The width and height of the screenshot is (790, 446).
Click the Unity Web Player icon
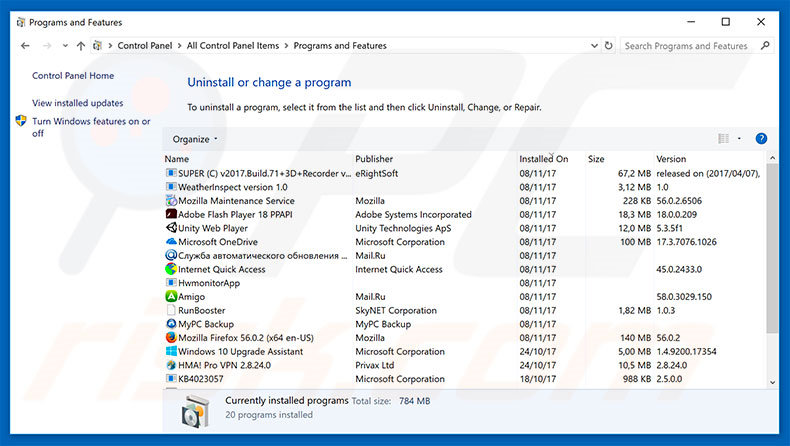click(171, 228)
